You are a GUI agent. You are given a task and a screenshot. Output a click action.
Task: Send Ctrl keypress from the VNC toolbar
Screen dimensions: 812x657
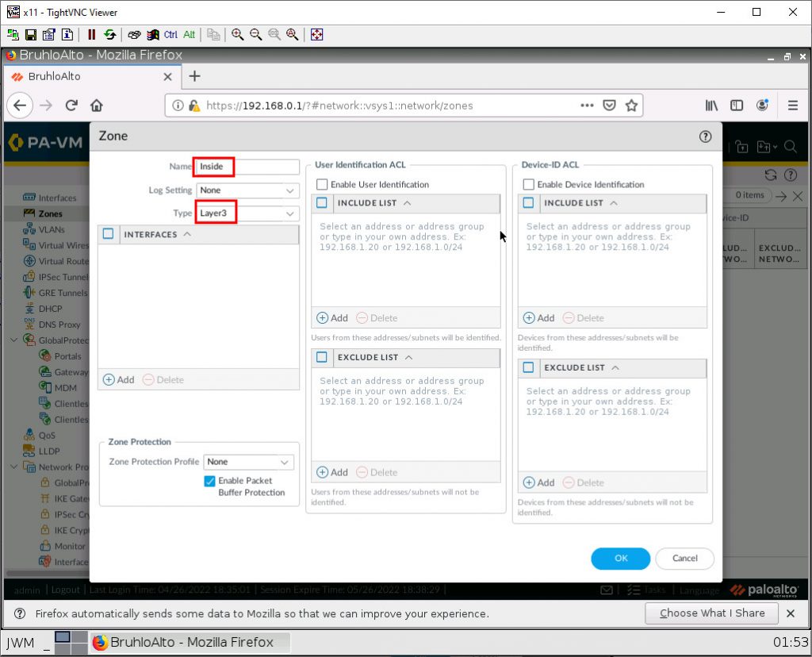170,34
